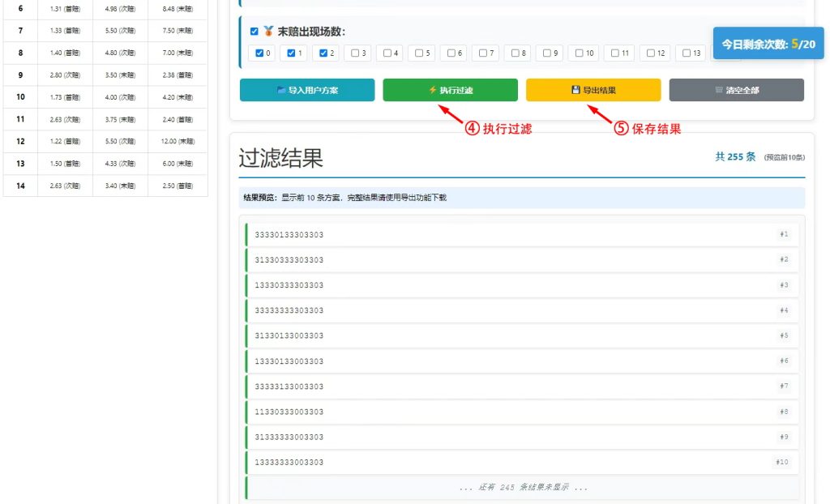Screen dimensions: 830x504
Task: Enable the number 3 checkbox
Action: pyautogui.click(x=356, y=53)
